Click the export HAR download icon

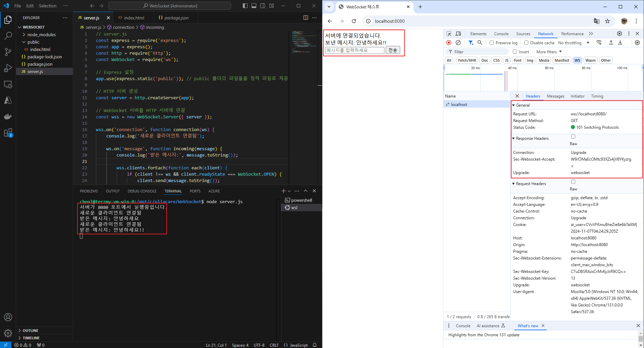620,43
